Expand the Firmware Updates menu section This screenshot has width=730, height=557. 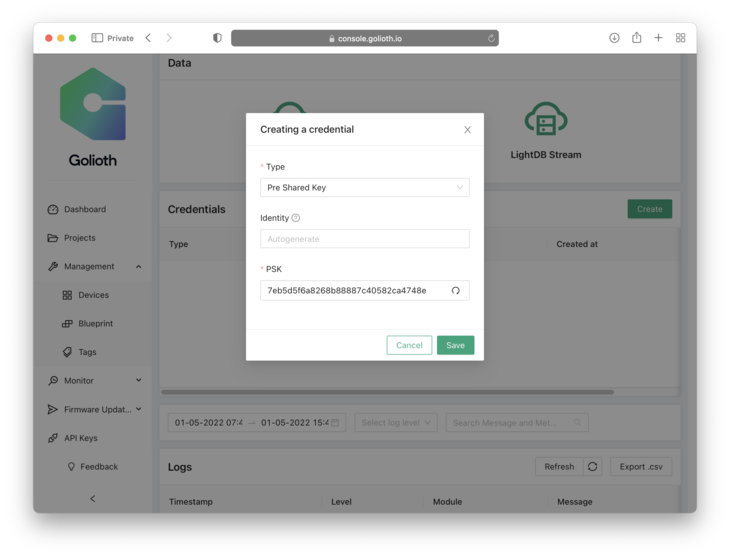tap(94, 409)
